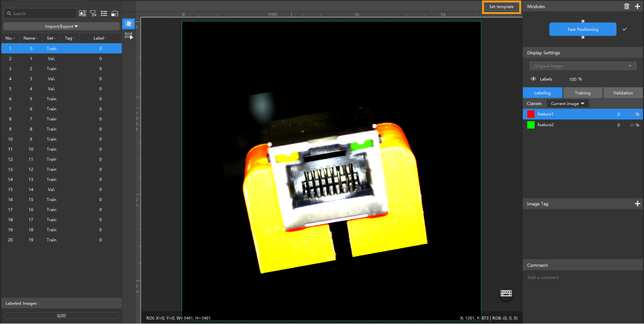Delete module using the trash icon
The image size is (644, 324).
(626, 6)
